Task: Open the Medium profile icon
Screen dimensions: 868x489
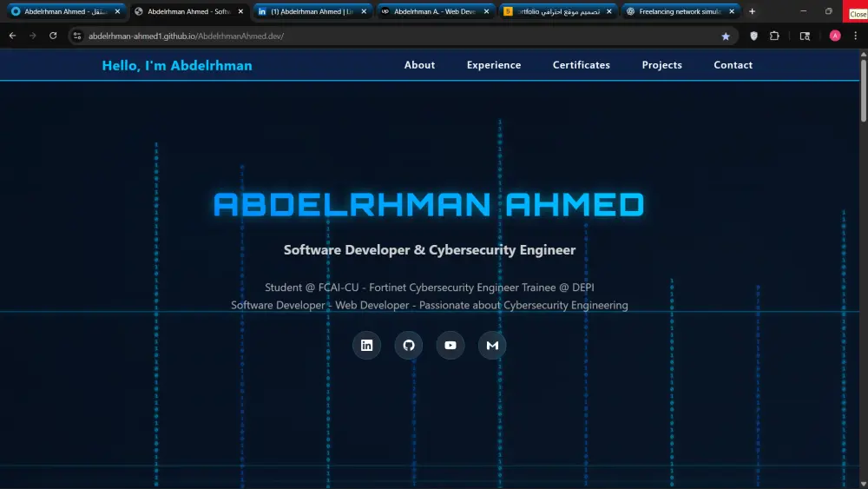Action: 492,345
